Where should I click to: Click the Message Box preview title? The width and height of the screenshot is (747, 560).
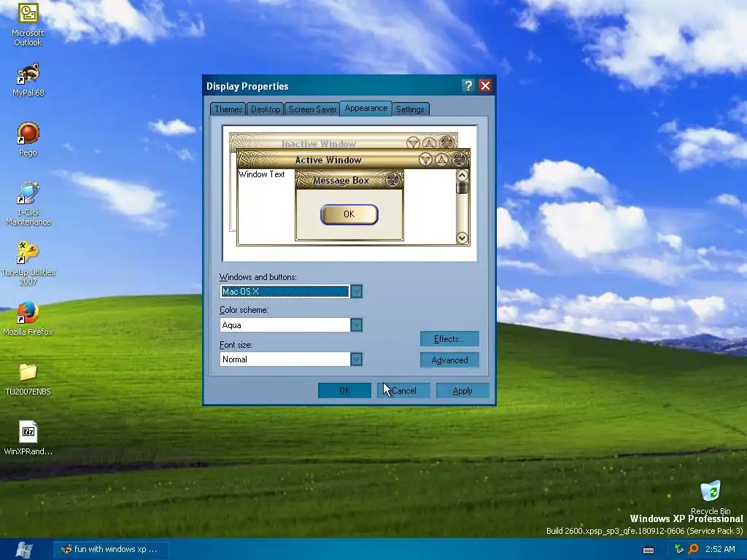click(x=341, y=181)
